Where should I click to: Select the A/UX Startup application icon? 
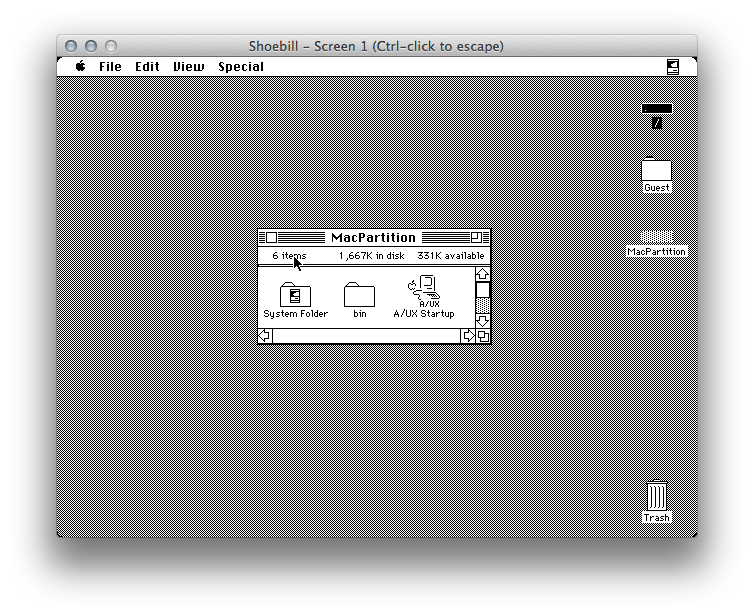point(424,291)
